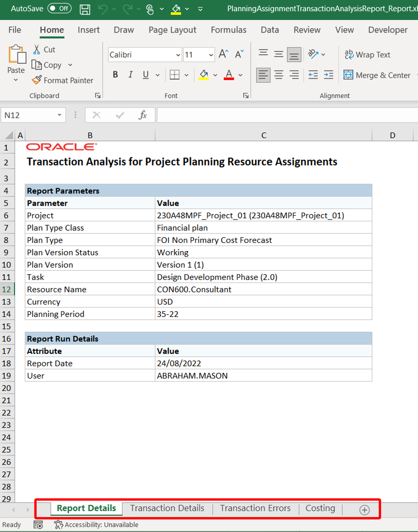Click the Redo arrow icon
Screen dimensions: 418x532
tap(127, 9)
